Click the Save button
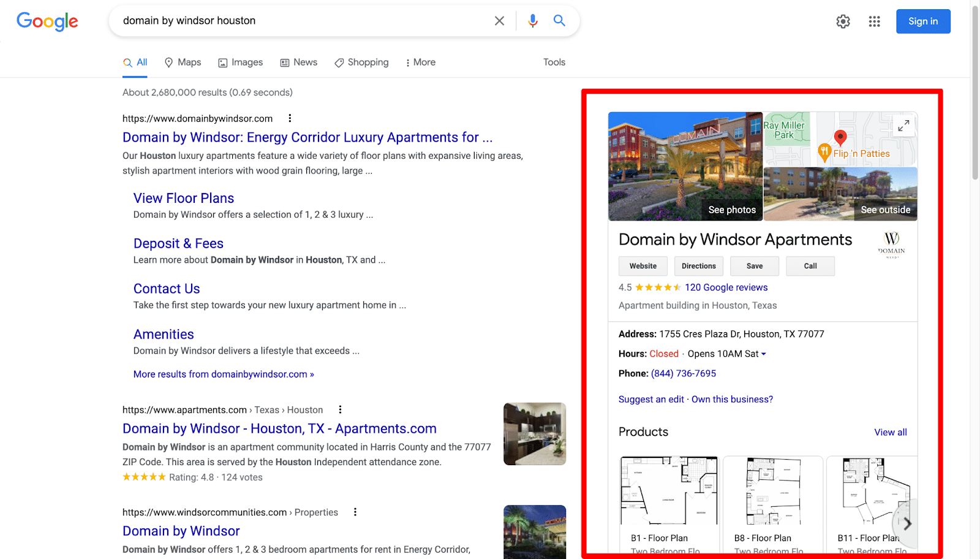This screenshot has width=980, height=559. (755, 266)
